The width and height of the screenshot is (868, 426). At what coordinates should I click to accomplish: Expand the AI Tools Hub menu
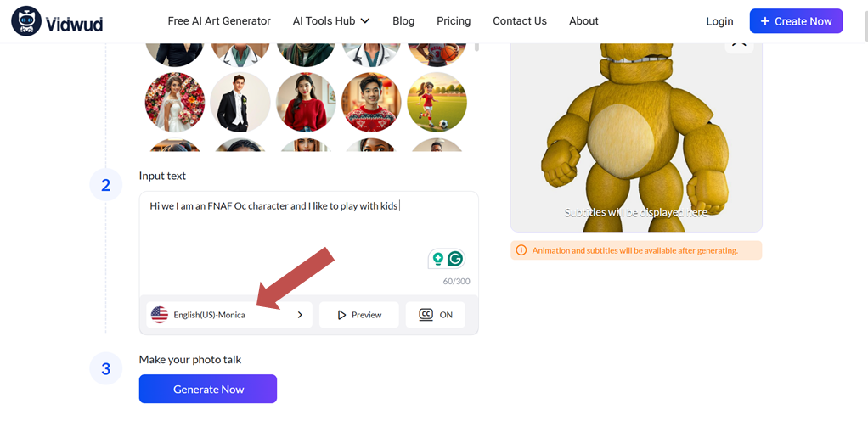[x=331, y=21]
